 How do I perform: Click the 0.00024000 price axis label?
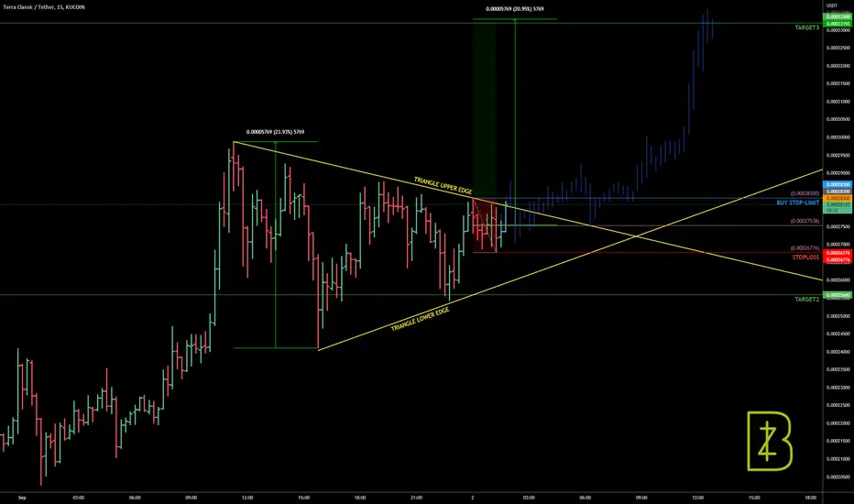click(838, 352)
